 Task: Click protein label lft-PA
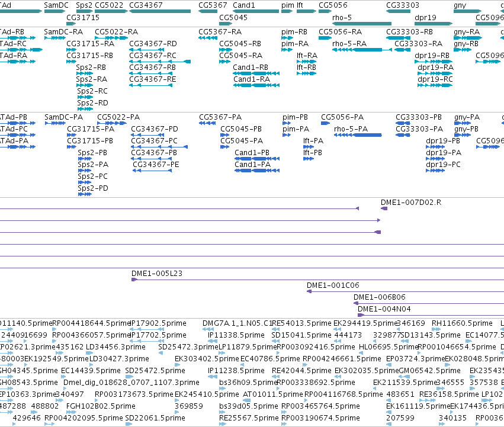[x=313, y=140]
